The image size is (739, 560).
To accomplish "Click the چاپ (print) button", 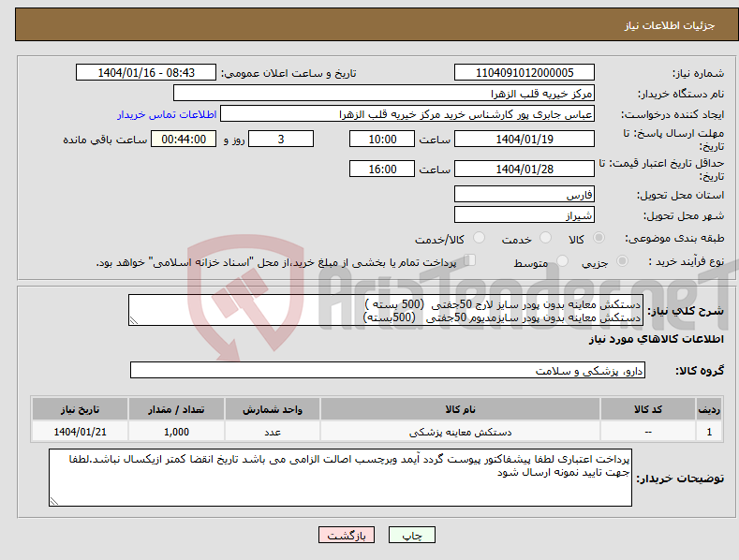I will pos(412,535).
